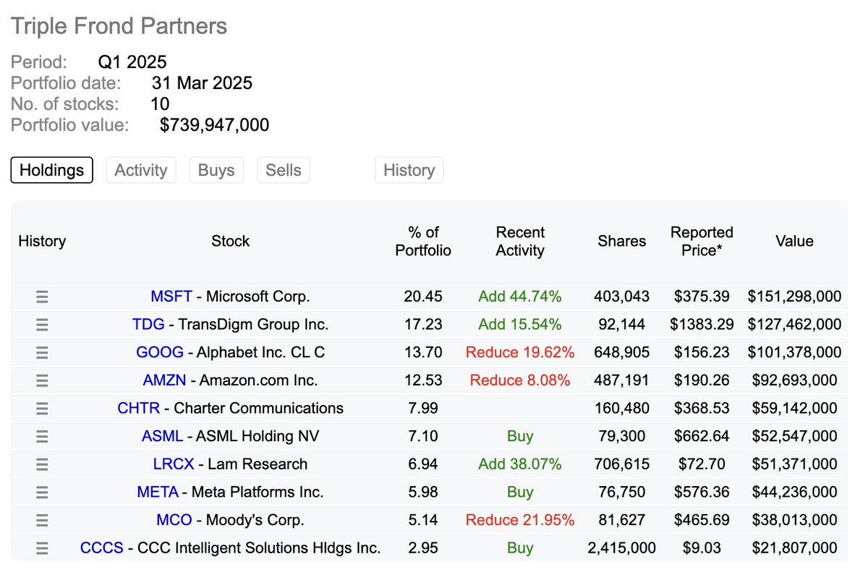Click the Value column header
Viewport: 868px width, 588px height.
click(x=794, y=241)
